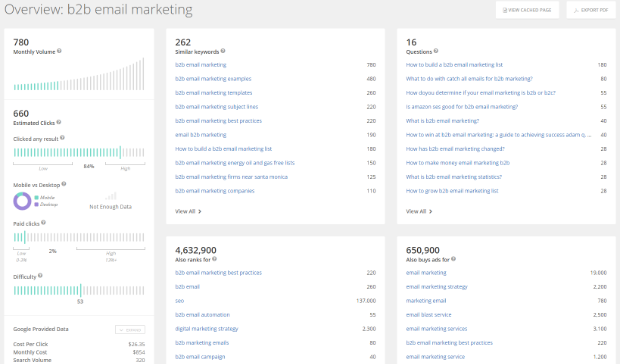Image resolution: width=620 pixels, height=364 pixels.
Task: Open Questions help icon
Action: pyautogui.click(x=436, y=51)
